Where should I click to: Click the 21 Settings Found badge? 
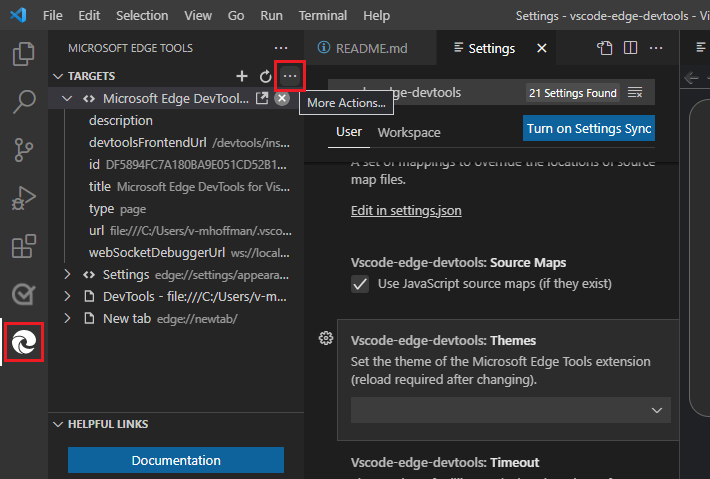tap(573, 93)
